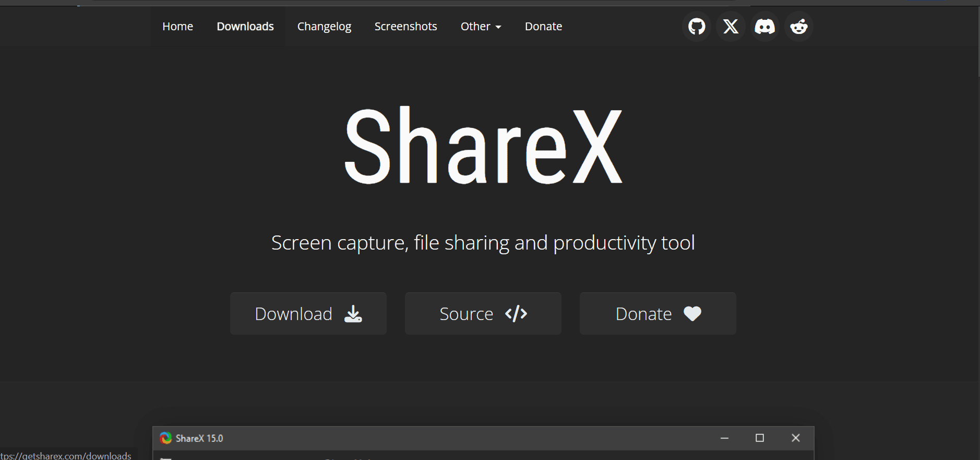This screenshot has width=980, height=460.
Task: Open Downloads navigation item
Action: pos(245,26)
